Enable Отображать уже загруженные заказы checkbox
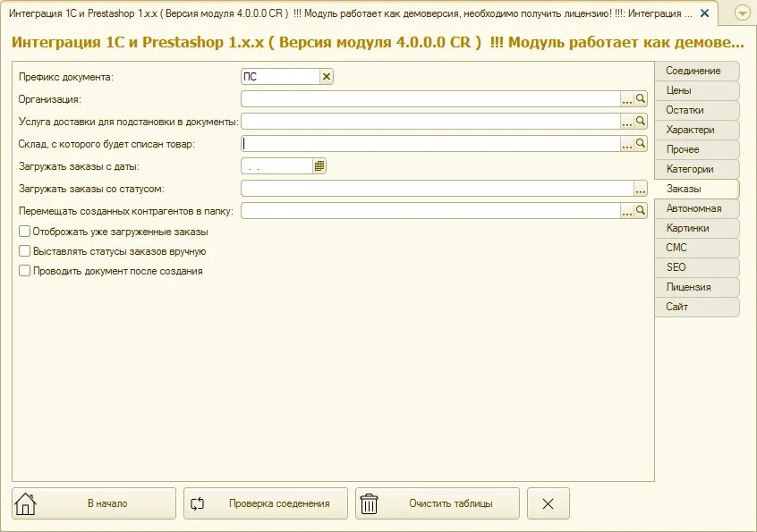The image size is (757, 532). (x=25, y=232)
